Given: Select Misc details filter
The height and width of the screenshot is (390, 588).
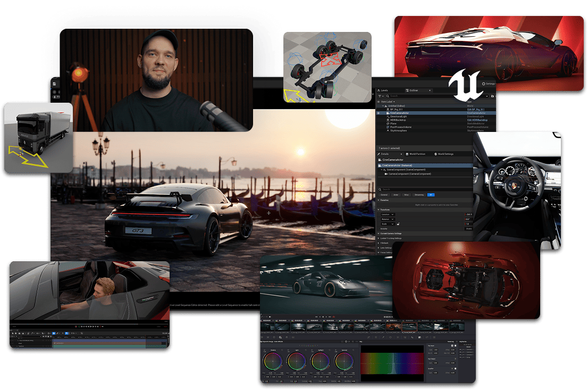Looking at the screenshot, I should [407, 195].
